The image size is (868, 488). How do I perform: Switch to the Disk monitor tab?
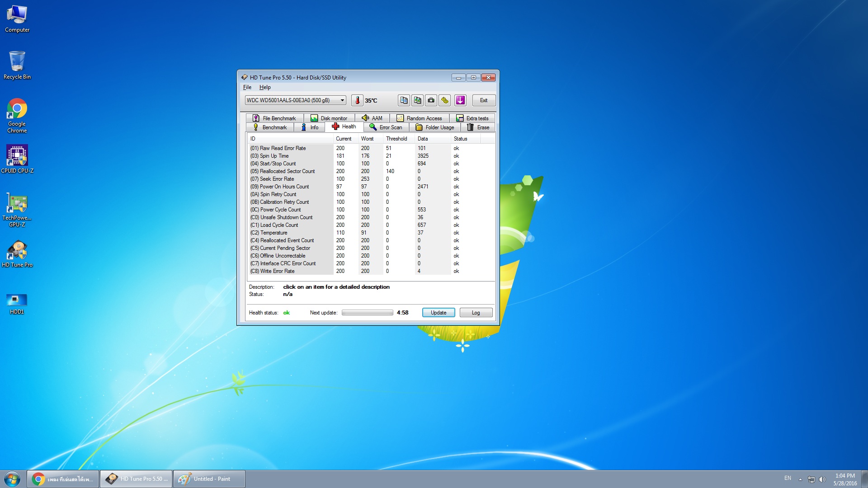329,118
